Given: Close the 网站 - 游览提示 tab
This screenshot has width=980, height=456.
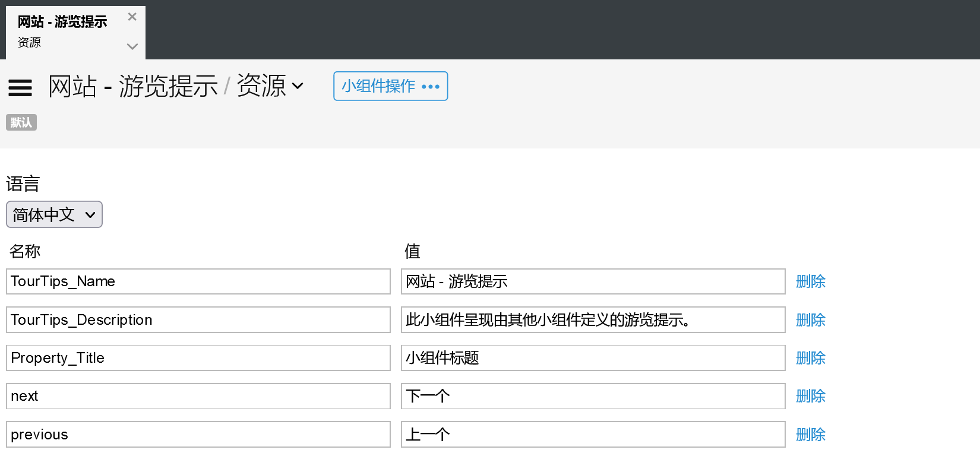Looking at the screenshot, I should click(132, 17).
